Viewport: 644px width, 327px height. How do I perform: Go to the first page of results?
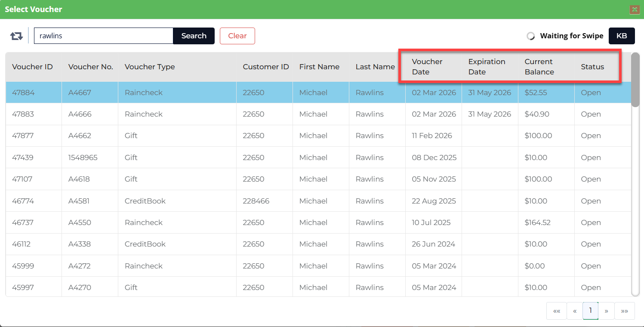click(556, 311)
